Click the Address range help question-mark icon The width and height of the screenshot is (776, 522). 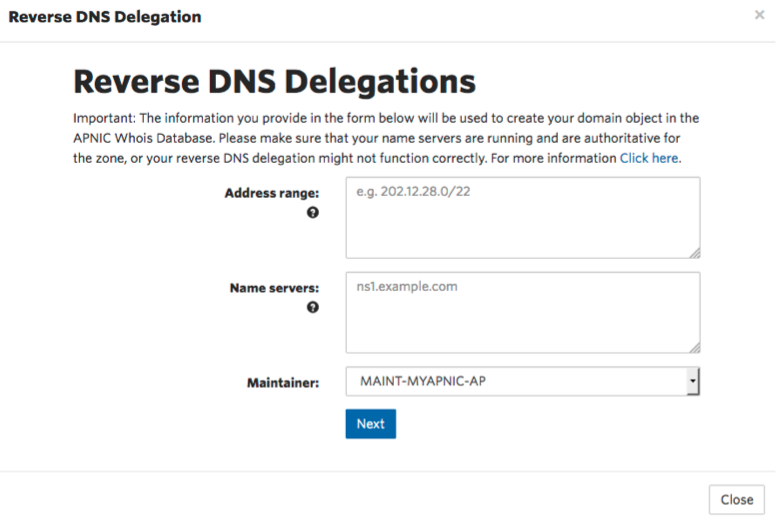[313, 213]
